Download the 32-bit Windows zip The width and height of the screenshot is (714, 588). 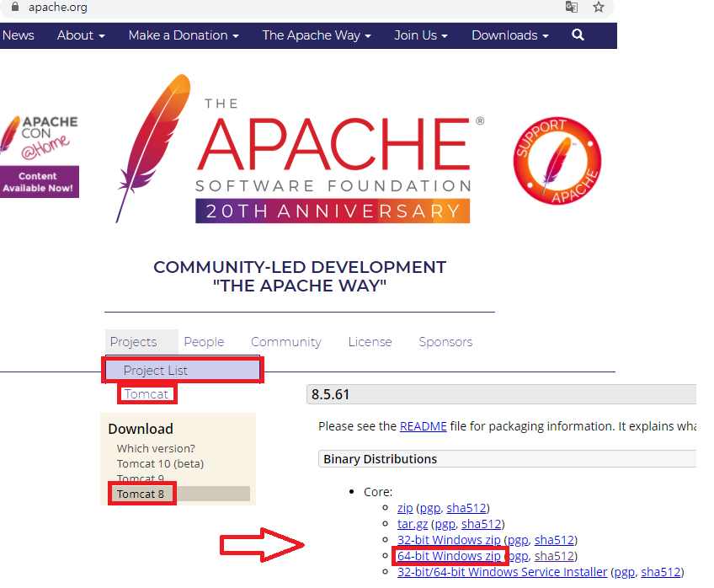tap(449, 540)
